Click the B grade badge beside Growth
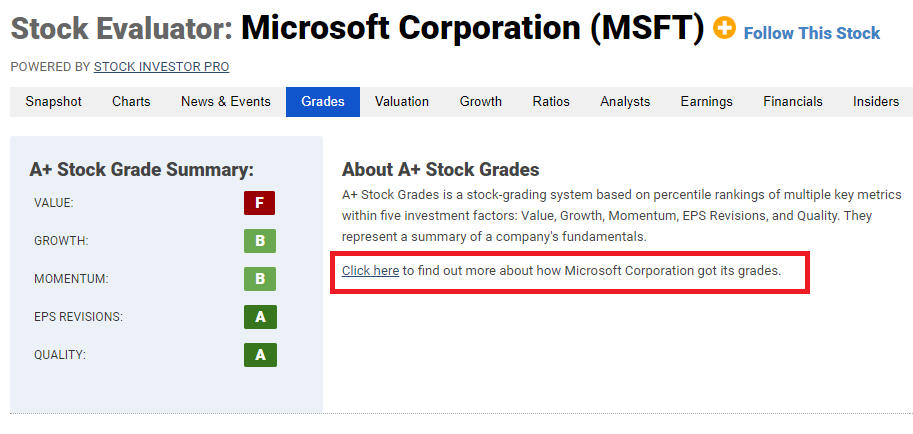 point(260,241)
